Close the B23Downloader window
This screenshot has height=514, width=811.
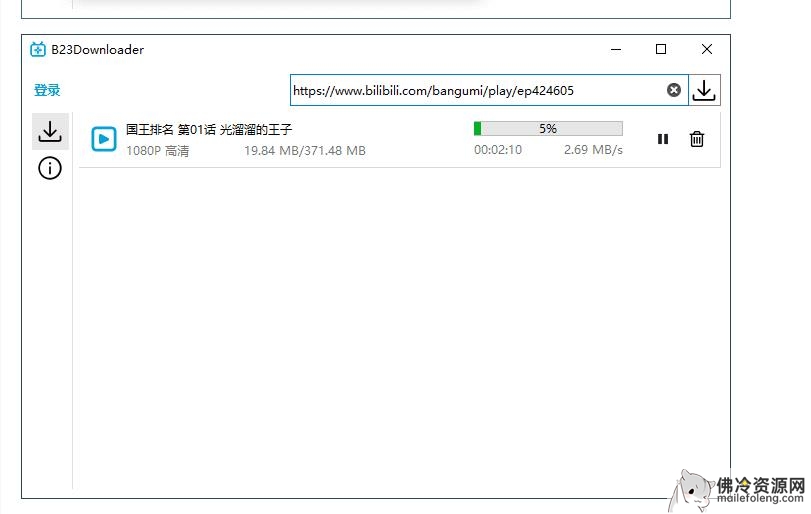pyautogui.click(x=707, y=49)
